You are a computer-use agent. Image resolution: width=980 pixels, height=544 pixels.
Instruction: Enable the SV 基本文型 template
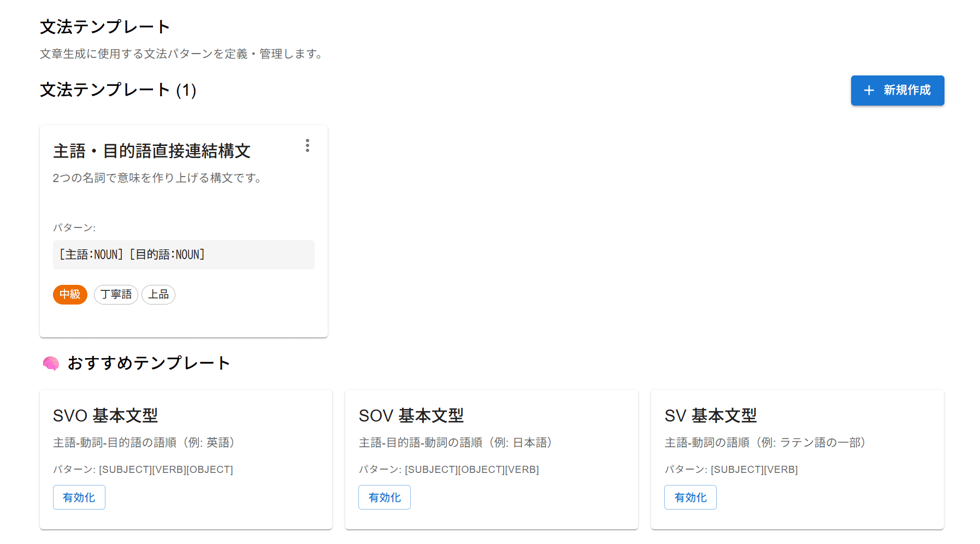690,498
